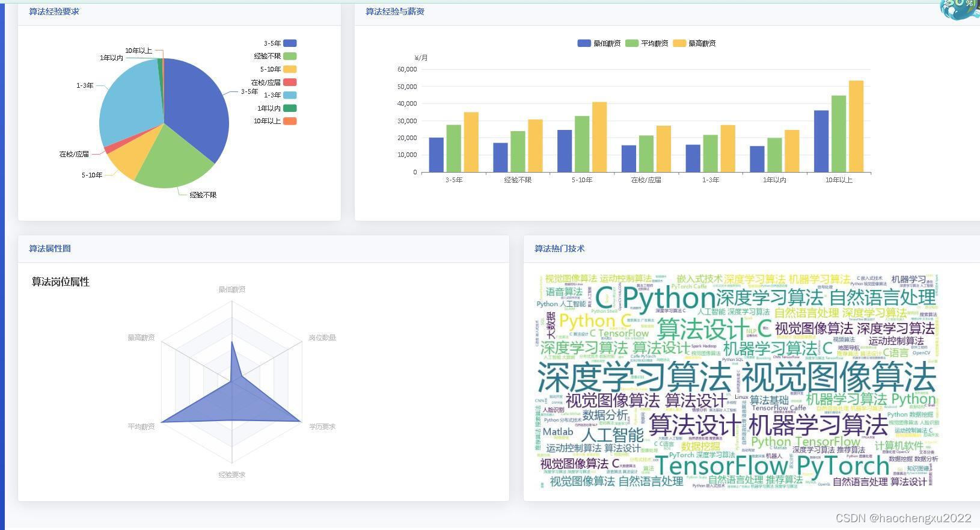
Task: Click the large 视觉图像算法 word in cloud
Action: 839,378
